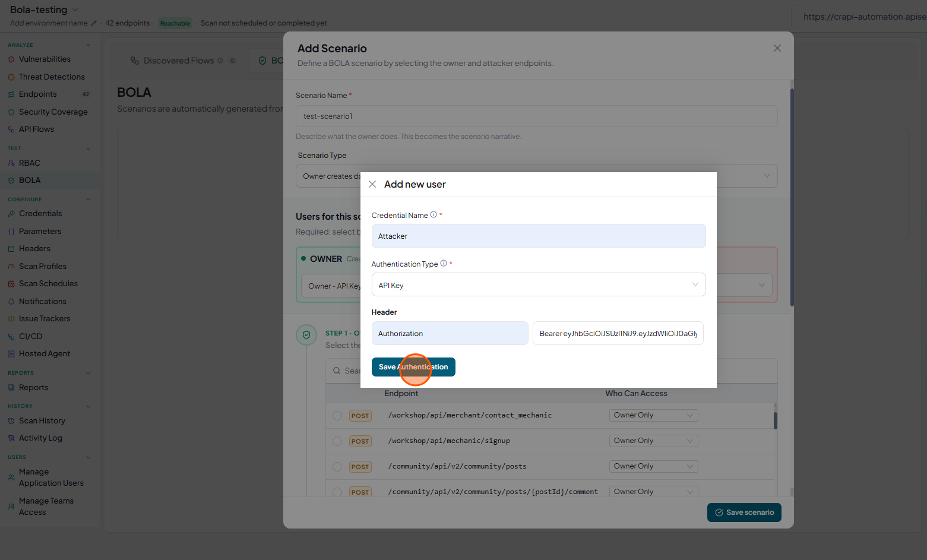
Task: Click the Add environment name link
Action: click(x=49, y=23)
